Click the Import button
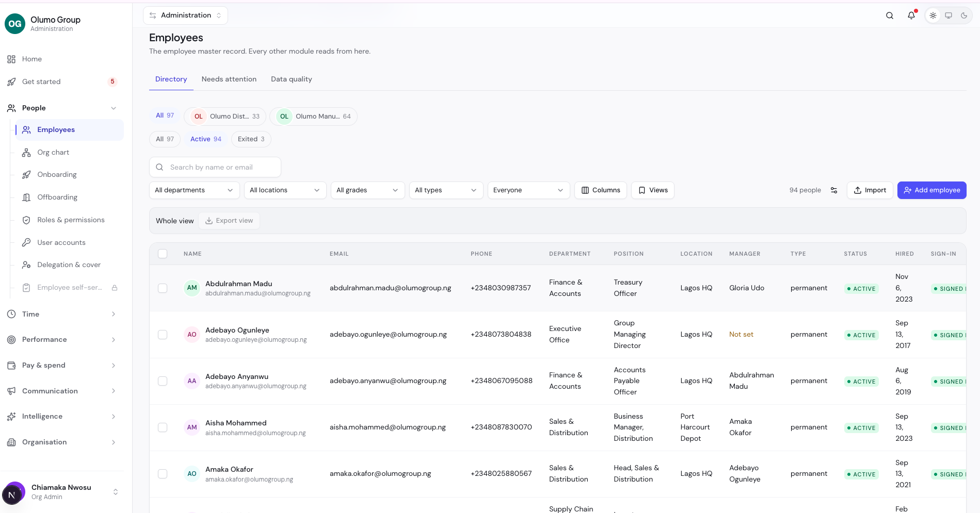The width and height of the screenshot is (980, 513). (870, 190)
